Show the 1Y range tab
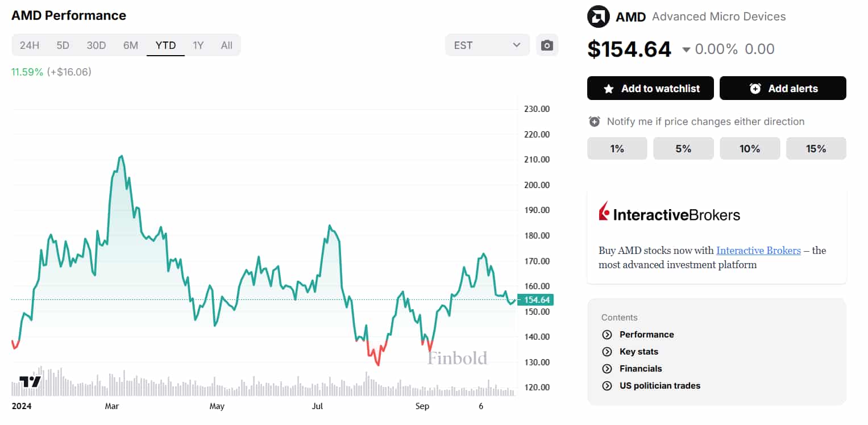The width and height of the screenshot is (868, 425). click(198, 45)
